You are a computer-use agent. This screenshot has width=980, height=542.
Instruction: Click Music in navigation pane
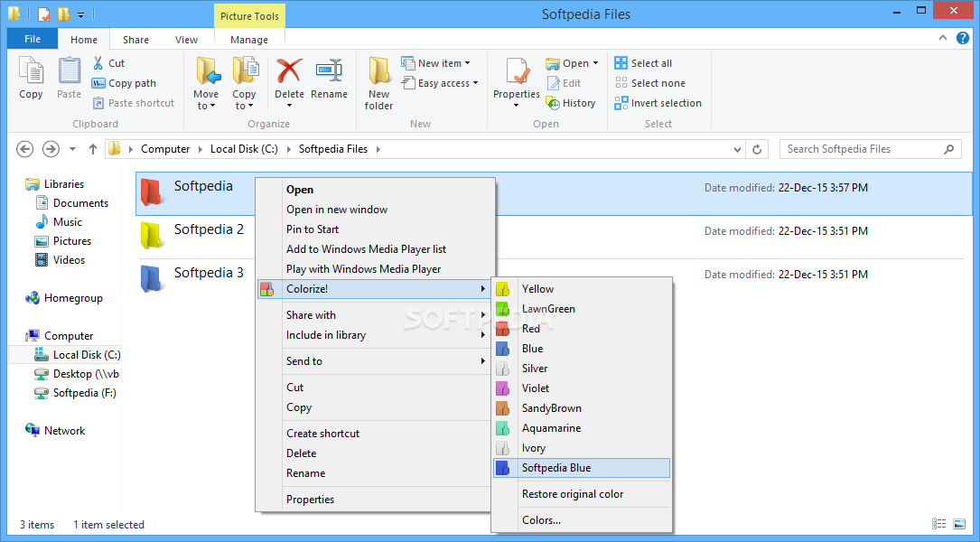pyautogui.click(x=60, y=222)
